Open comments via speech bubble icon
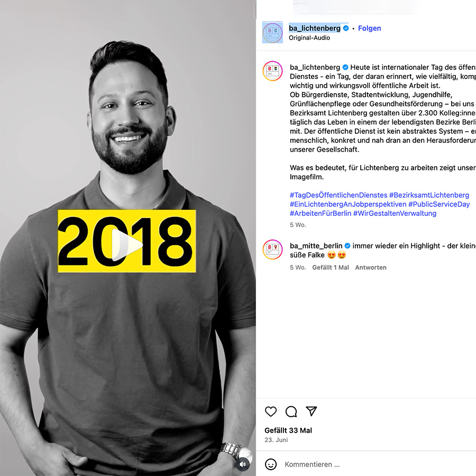476x476 pixels. click(291, 411)
